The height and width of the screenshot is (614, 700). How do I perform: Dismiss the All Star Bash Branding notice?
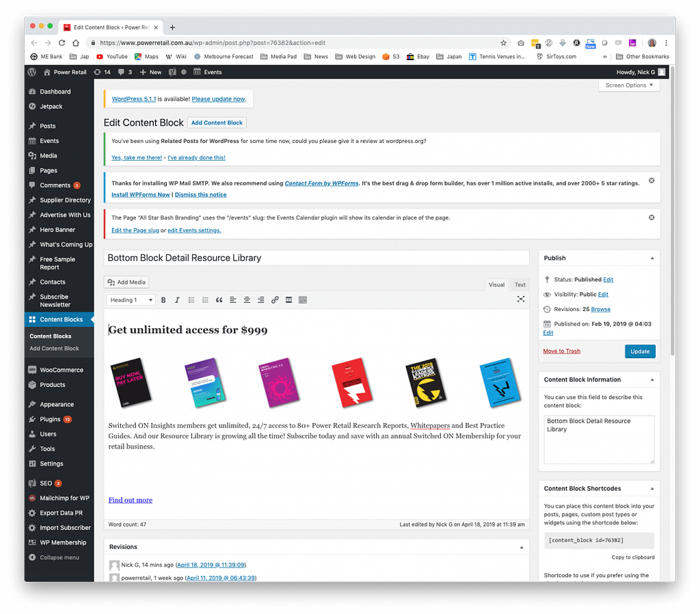[x=651, y=217]
